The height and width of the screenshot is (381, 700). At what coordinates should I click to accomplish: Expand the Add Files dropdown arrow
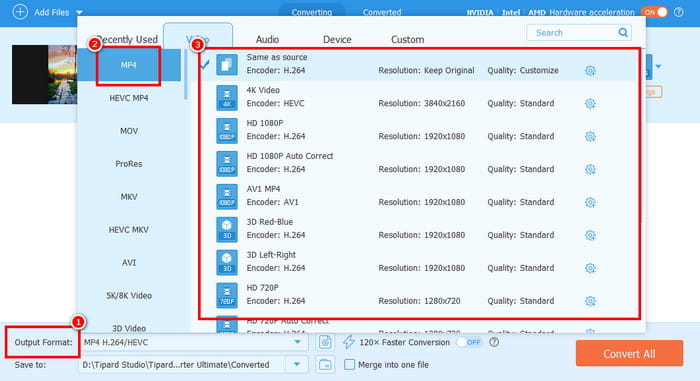click(79, 12)
